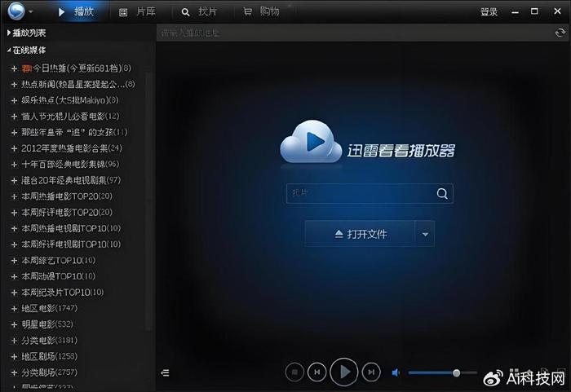Click the sidebar vertical scrollbar
The image size is (571, 392).
148,202
